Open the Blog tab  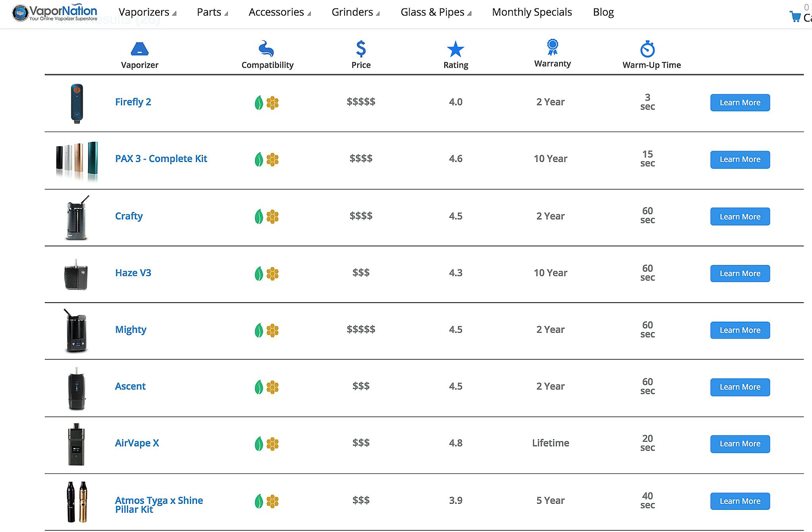pyautogui.click(x=603, y=12)
